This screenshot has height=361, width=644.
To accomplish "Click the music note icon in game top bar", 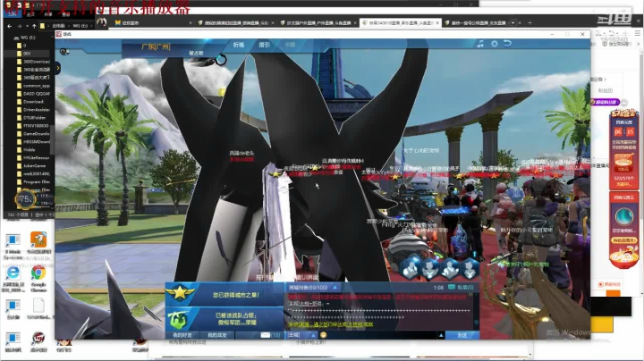I will point(480,44).
